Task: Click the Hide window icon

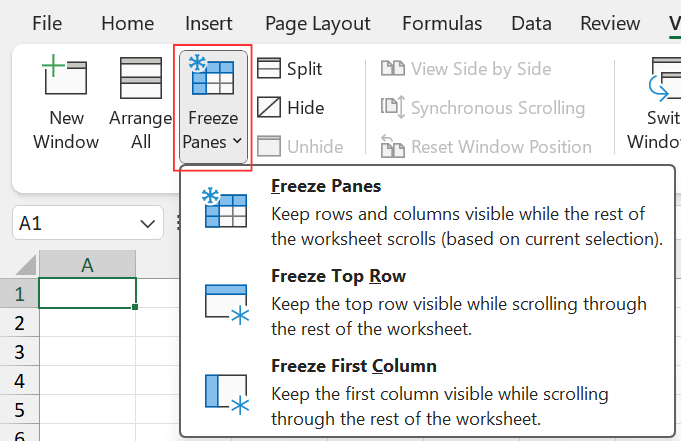Action: tap(269, 107)
